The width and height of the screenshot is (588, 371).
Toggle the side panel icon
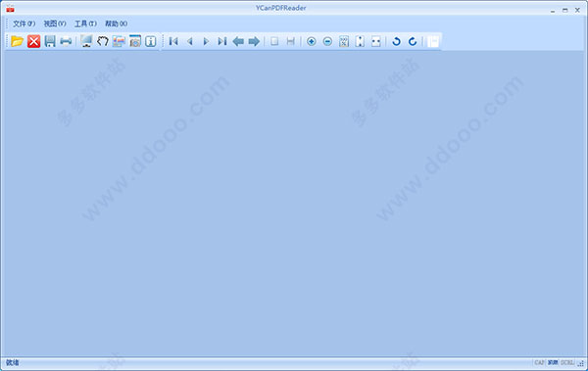[x=433, y=41]
